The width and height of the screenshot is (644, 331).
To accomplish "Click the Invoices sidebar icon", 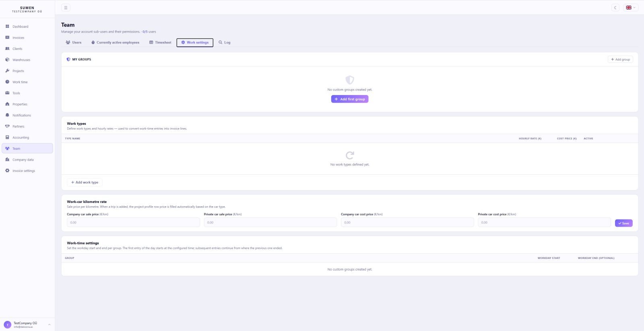I will (x=7, y=37).
